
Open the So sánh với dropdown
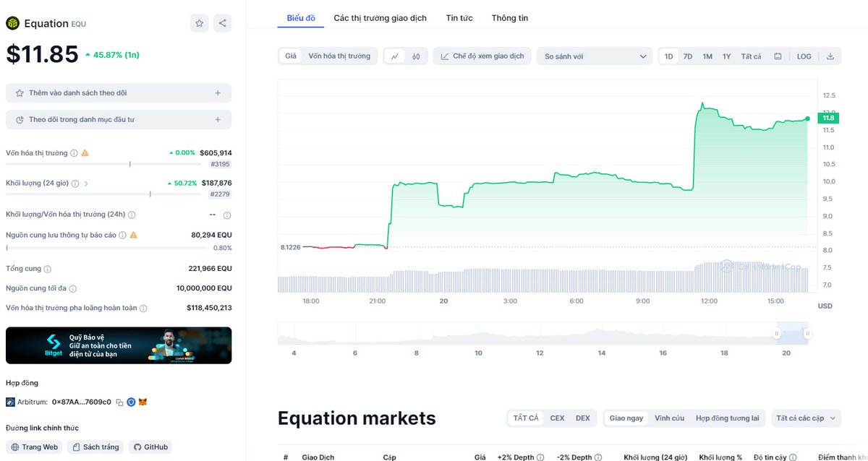595,56
